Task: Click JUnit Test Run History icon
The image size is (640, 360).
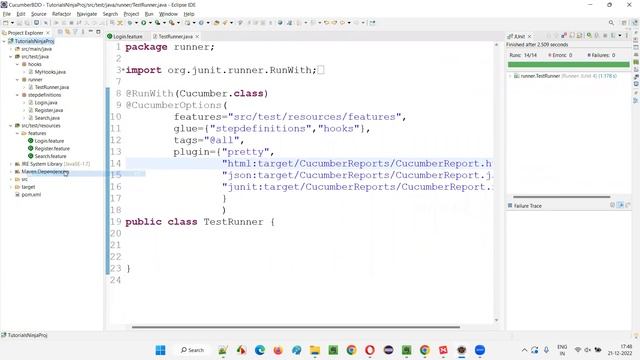Action: (x=612, y=36)
